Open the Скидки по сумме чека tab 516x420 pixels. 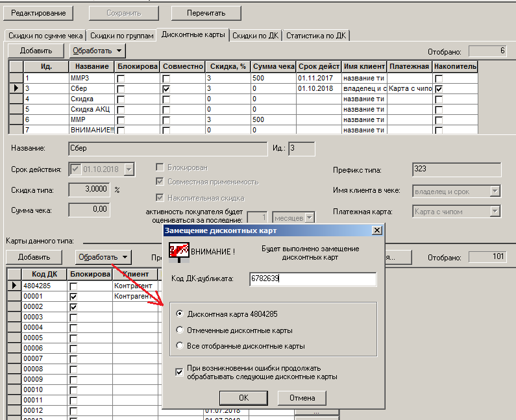click(45, 36)
